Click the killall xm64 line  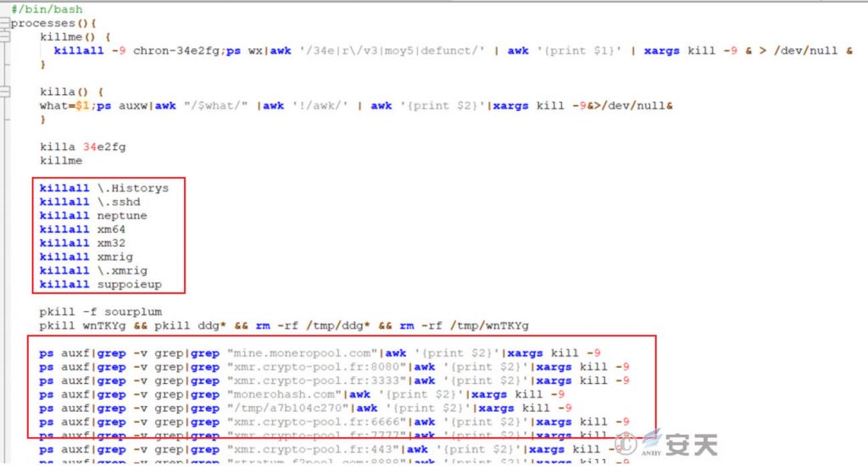[x=82, y=230]
